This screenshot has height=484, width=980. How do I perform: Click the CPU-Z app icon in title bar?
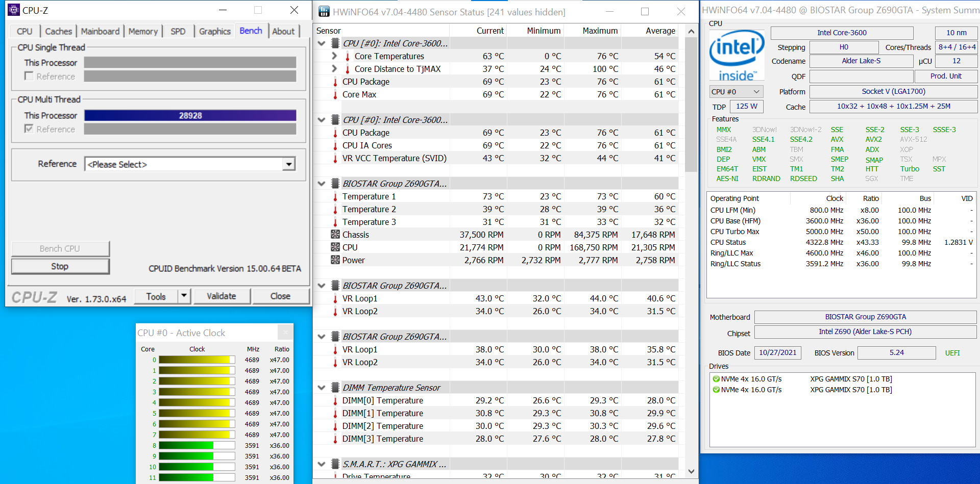pyautogui.click(x=14, y=10)
